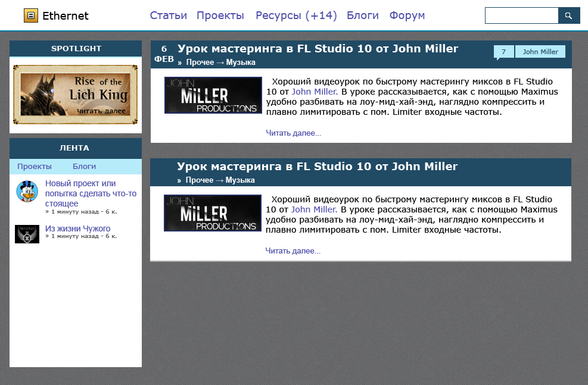
Task: Switch to Проекты tab in Лента
Action: tap(35, 166)
